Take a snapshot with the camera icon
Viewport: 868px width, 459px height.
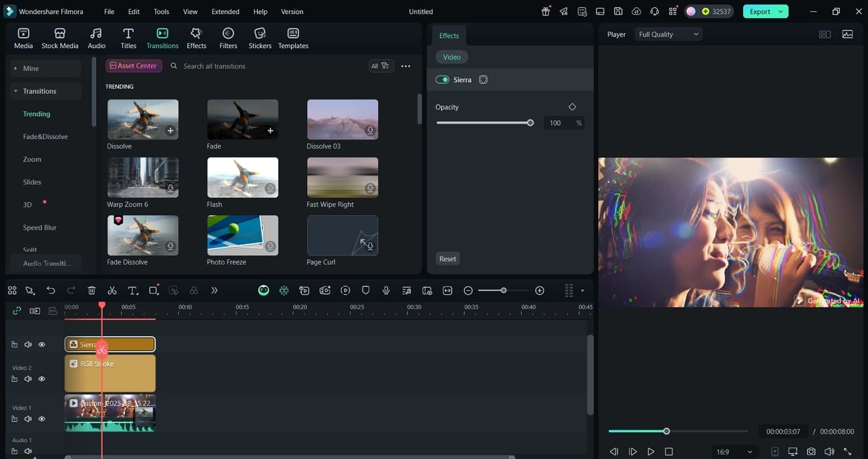(x=811, y=452)
